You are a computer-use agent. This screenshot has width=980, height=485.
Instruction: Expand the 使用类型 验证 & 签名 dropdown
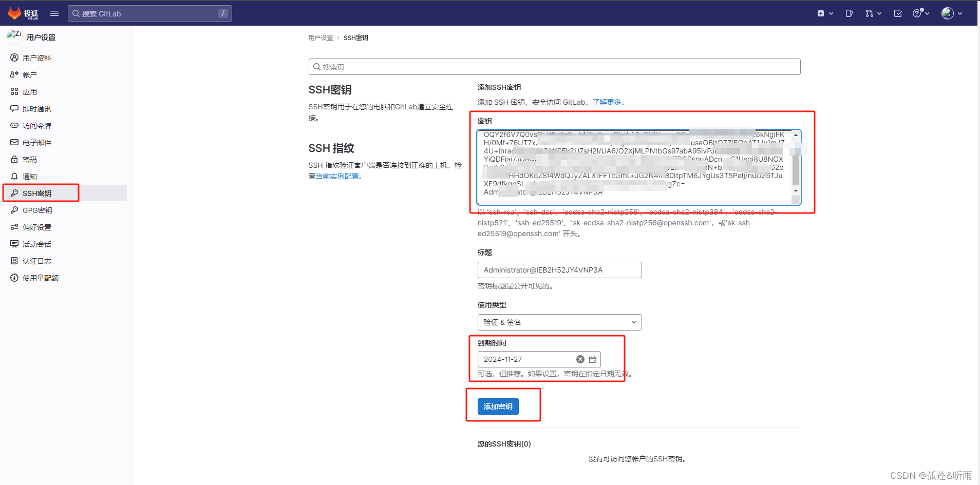click(559, 322)
